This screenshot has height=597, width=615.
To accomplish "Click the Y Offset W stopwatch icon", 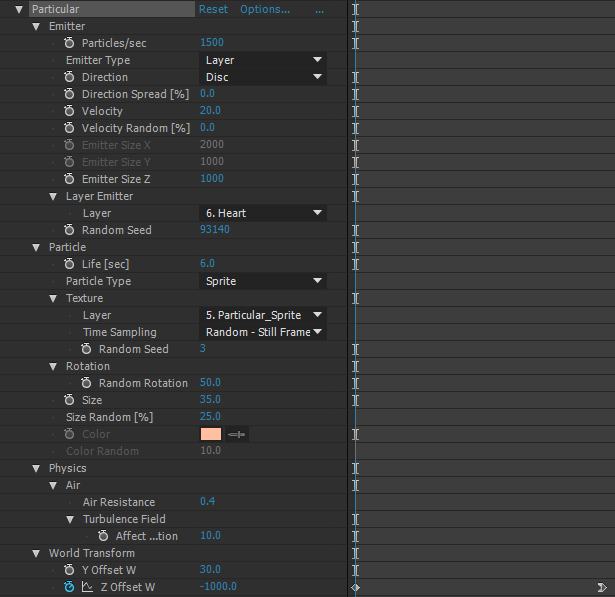I will coord(69,570).
